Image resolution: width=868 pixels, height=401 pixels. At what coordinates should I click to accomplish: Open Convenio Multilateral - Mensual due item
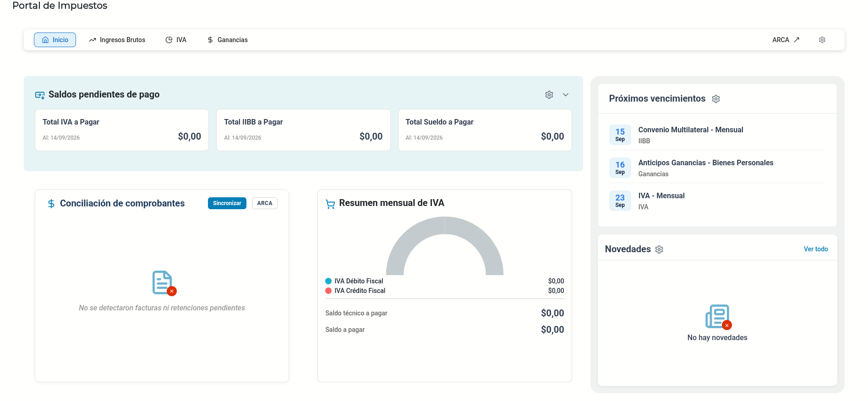pos(717,135)
